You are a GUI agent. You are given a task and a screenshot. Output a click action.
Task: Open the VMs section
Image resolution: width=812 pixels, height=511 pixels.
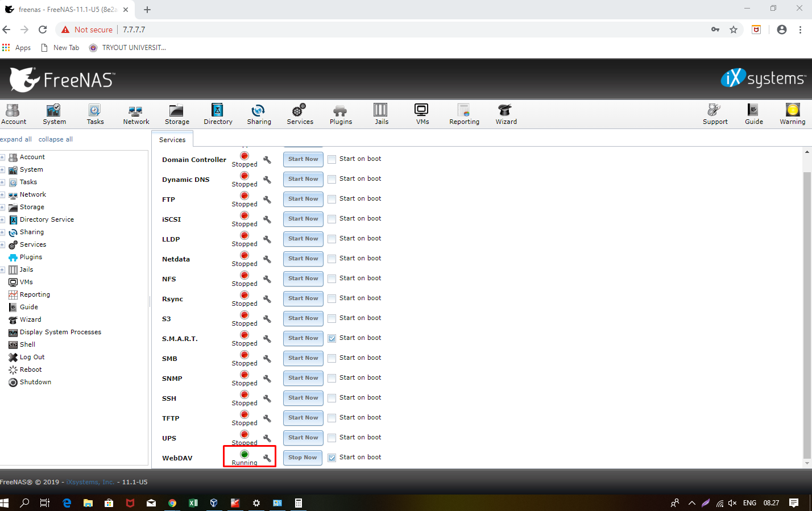pos(421,114)
